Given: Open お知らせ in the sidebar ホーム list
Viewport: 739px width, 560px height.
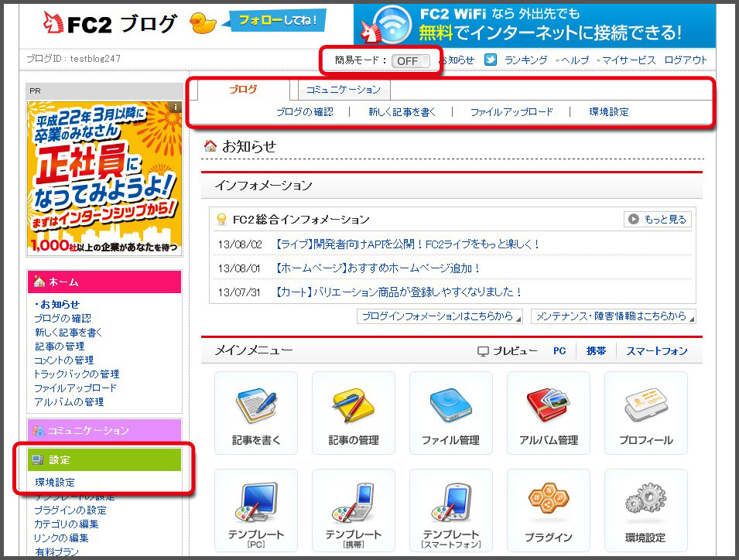Looking at the screenshot, I should point(60,304).
